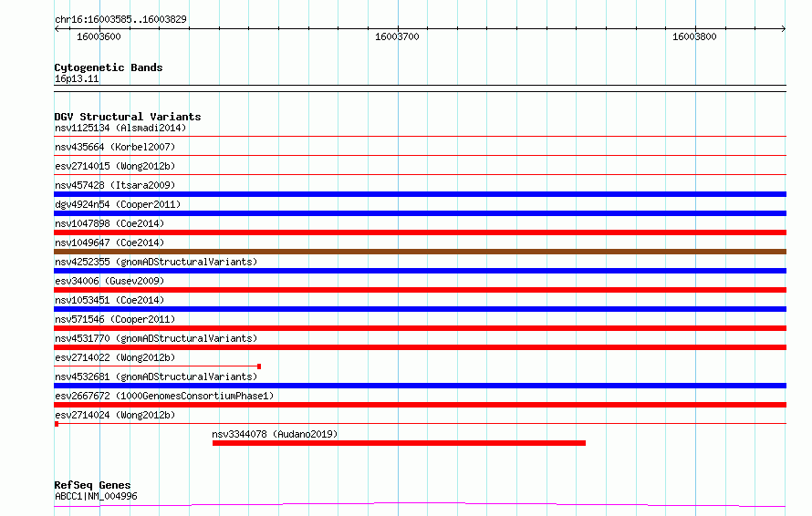812x516 pixels.
Task: Click nsv3344078 (Audano2019) label
Action: [x=275, y=434]
